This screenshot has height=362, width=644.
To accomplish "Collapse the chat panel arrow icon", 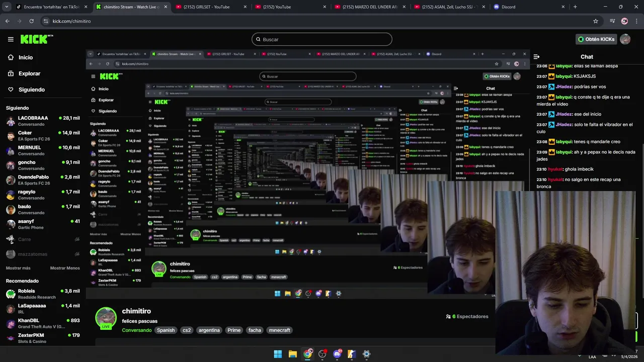I will 536,57.
